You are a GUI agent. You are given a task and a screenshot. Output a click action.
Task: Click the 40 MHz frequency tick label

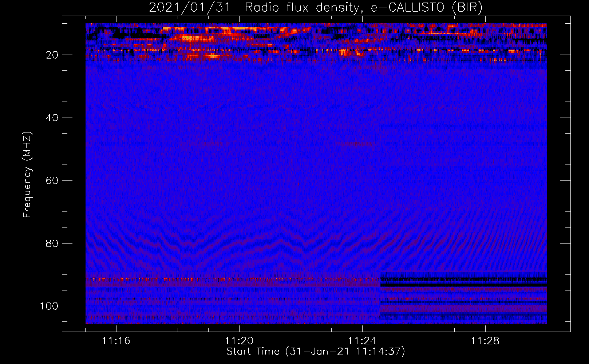tap(52, 118)
